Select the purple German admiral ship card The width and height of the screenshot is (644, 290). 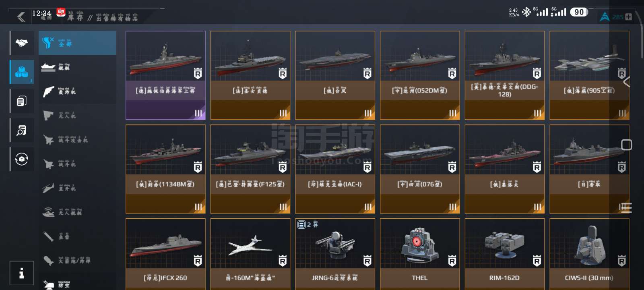click(165, 75)
